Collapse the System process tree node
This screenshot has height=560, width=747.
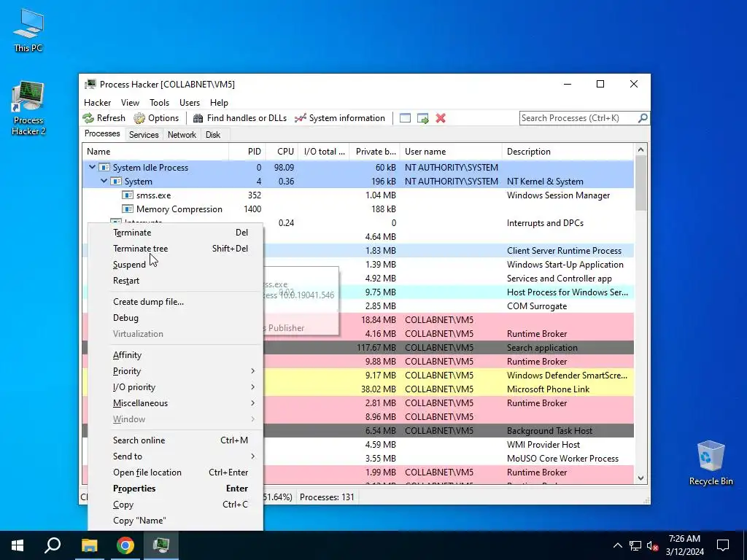point(104,181)
